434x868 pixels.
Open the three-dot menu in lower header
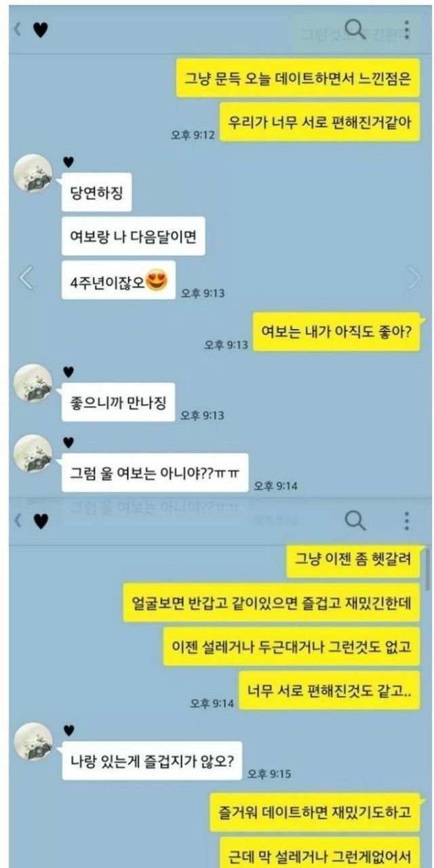click(x=406, y=521)
